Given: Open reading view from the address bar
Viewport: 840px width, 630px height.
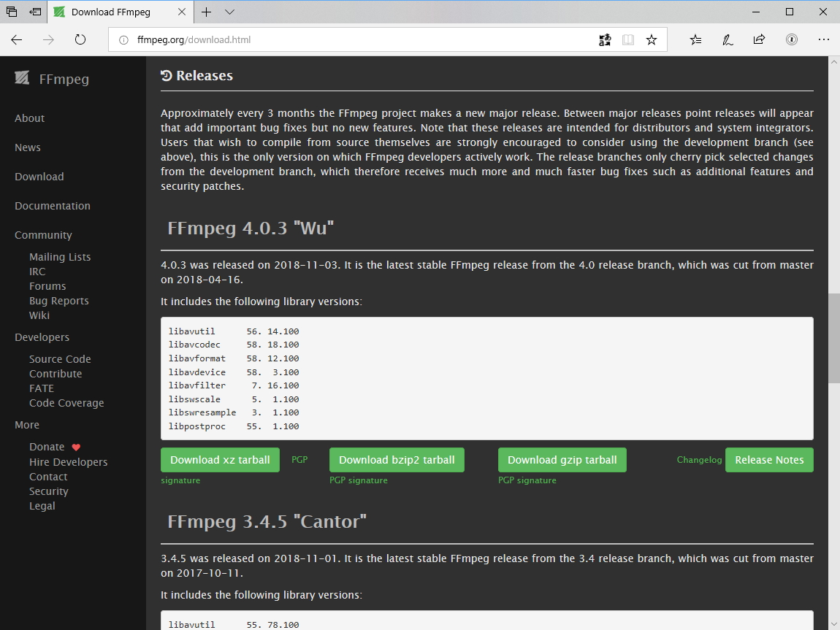Looking at the screenshot, I should point(628,39).
